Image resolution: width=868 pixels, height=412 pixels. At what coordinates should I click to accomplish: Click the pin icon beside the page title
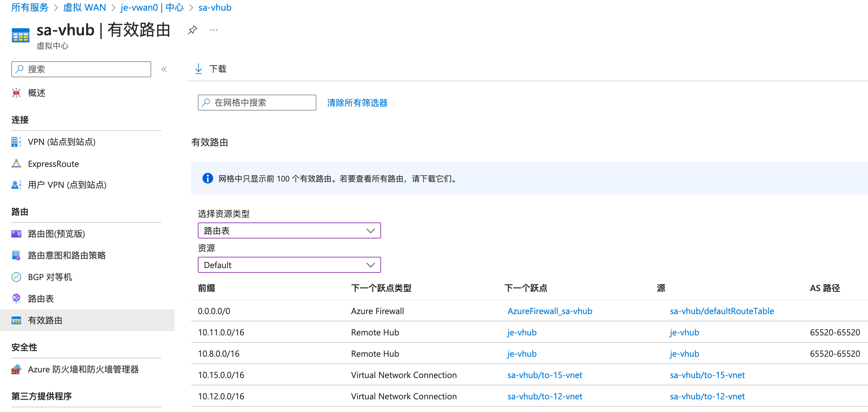[x=192, y=30]
